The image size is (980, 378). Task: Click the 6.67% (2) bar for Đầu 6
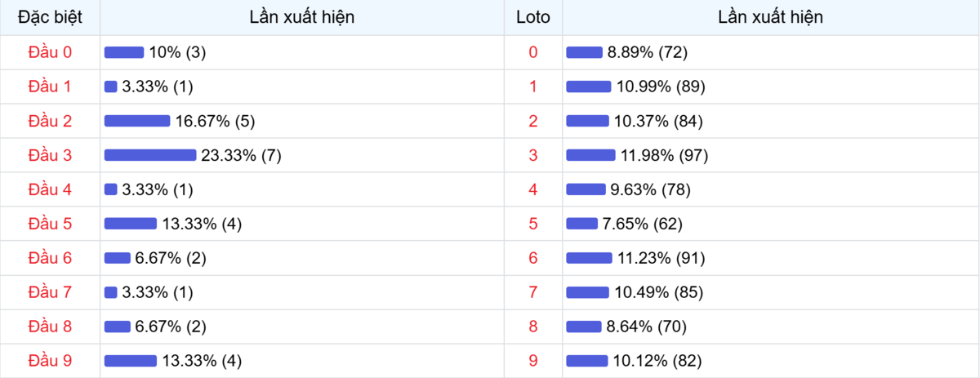tap(118, 258)
